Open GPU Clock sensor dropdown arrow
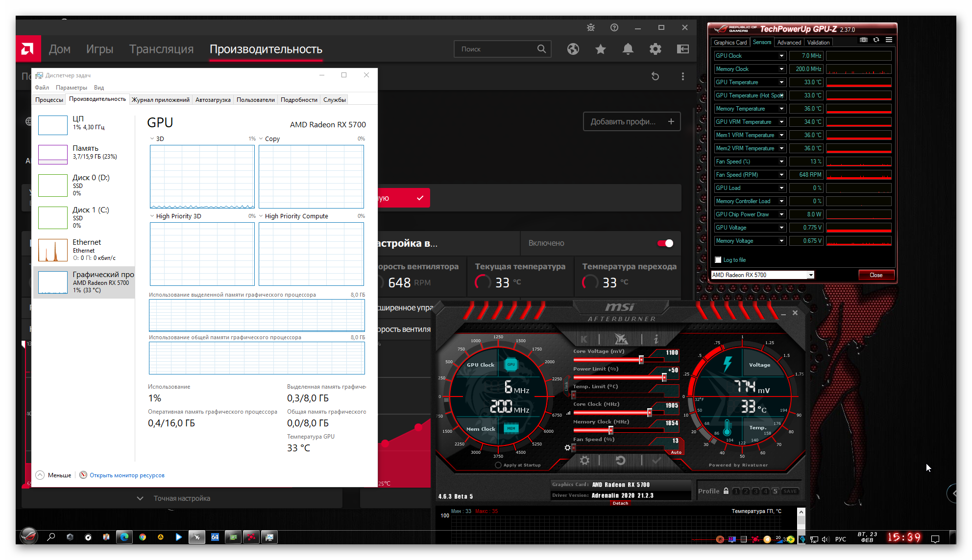The image size is (972, 560). 781,56
